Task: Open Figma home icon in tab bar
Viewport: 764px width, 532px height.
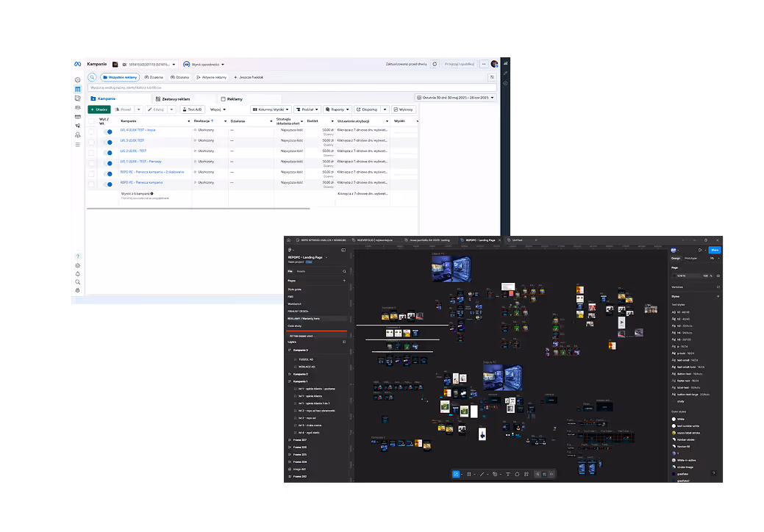Action: tap(288, 240)
